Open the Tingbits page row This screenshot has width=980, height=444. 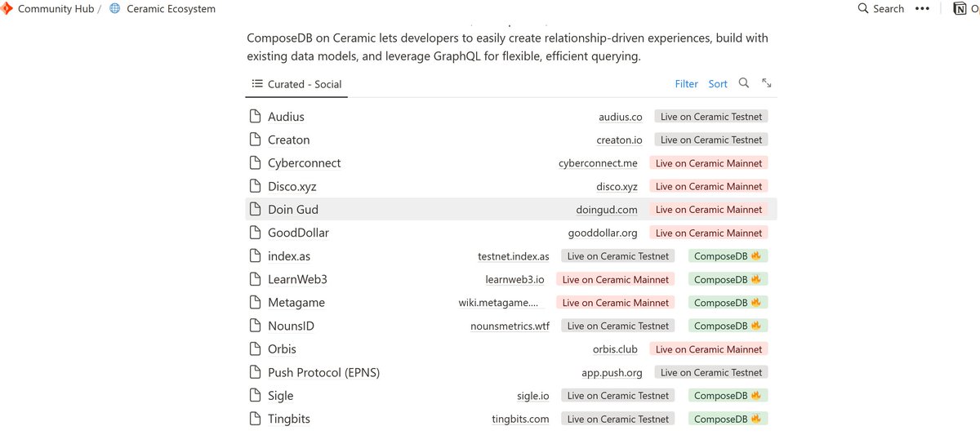click(511, 419)
